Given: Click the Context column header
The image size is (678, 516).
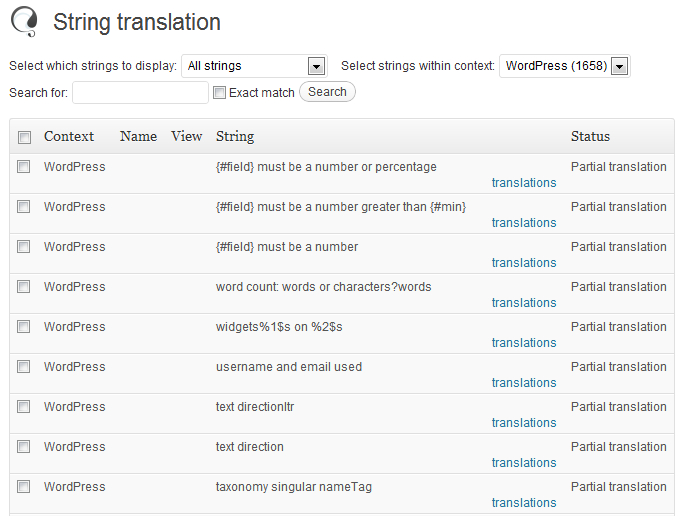Looking at the screenshot, I should pyautogui.click(x=69, y=136).
